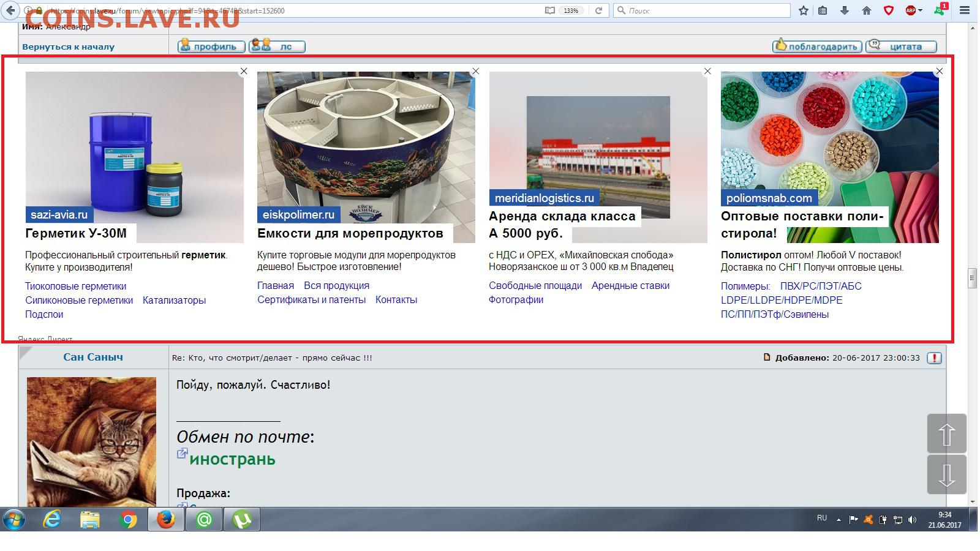980x551 pixels.
Task: Open the инострань exchange link
Action: (232, 459)
